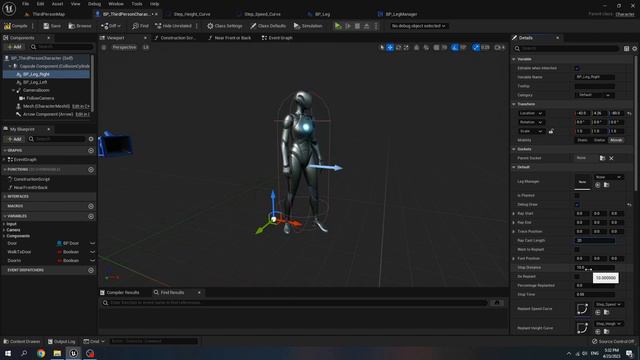Viewport: 640px width, 360px height.
Task: Open Details panel settings gear
Action: 635,49
